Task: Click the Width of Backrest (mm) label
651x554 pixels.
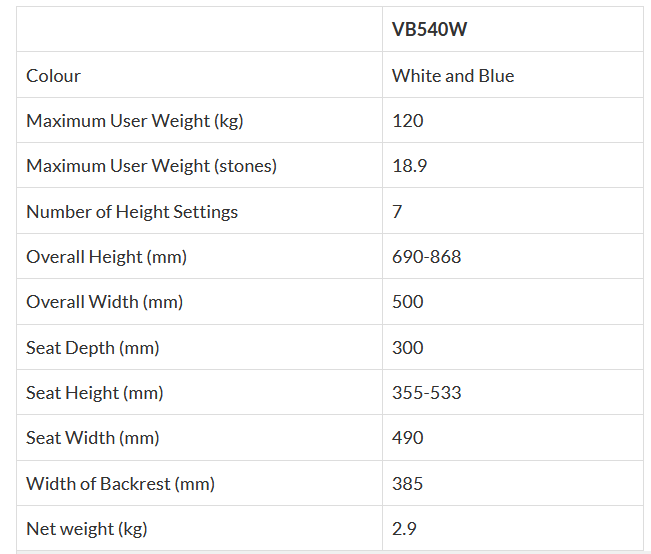Action: [120, 484]
